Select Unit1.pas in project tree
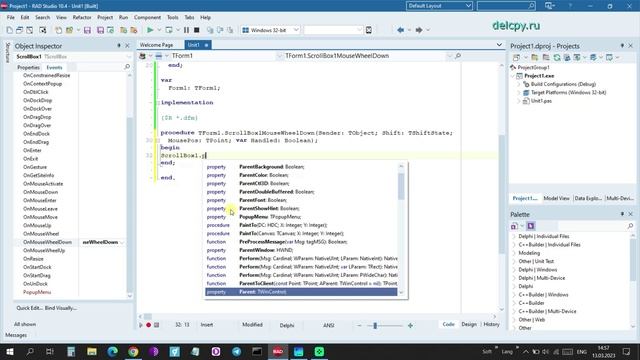This screenshot has height=360, width=640. (541, 101)
